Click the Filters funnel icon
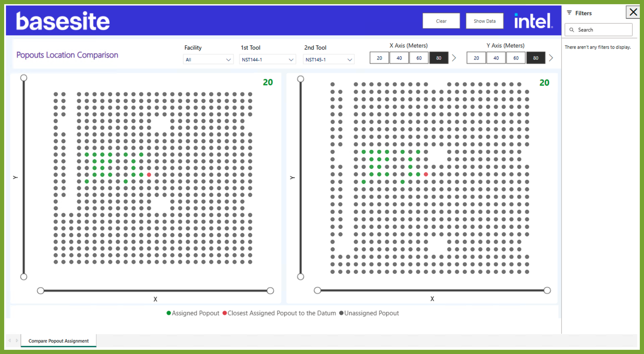The height and width of the screenshot is (354, 644). tap(569, 13)
